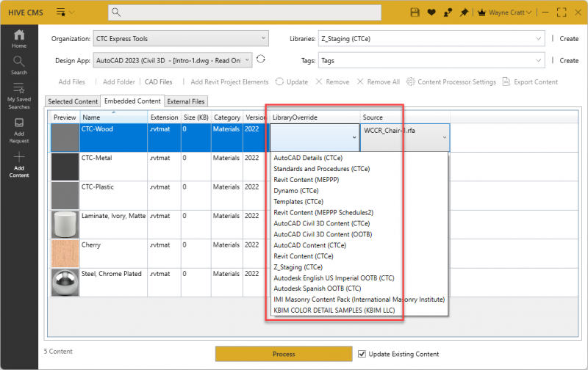Click the user share icon
The height and width of the screenshot is (370, 588).
click(x=448, y=12)
